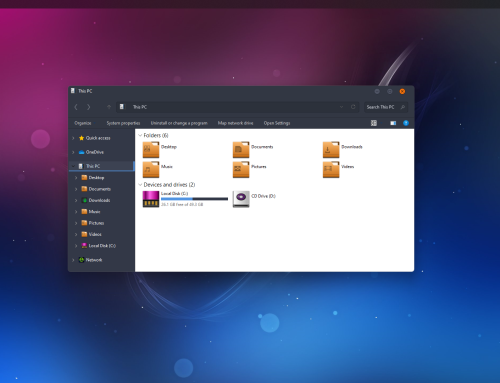Expand the Downloads node chevron in sidebar
This screenshot has width=500, height=383.
pyautogui.click(x=76, y=200)
